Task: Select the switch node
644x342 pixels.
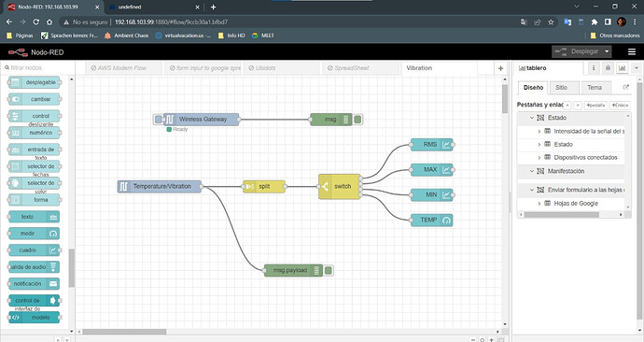Action: pos(340,187)
